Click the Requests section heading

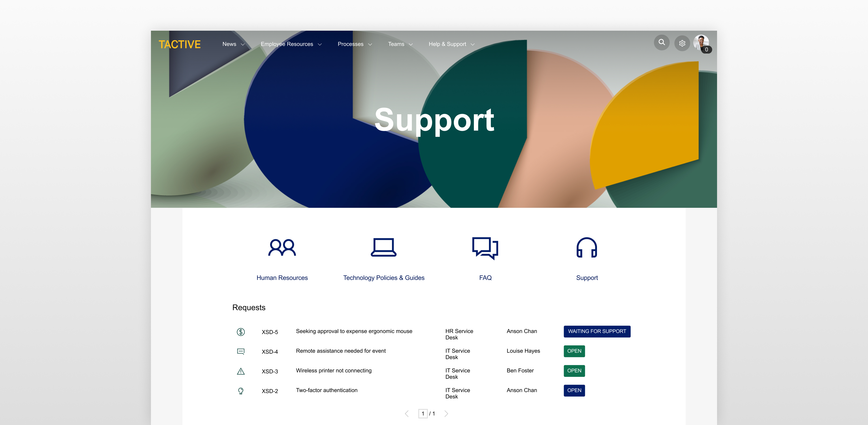[x=249, y=308]
